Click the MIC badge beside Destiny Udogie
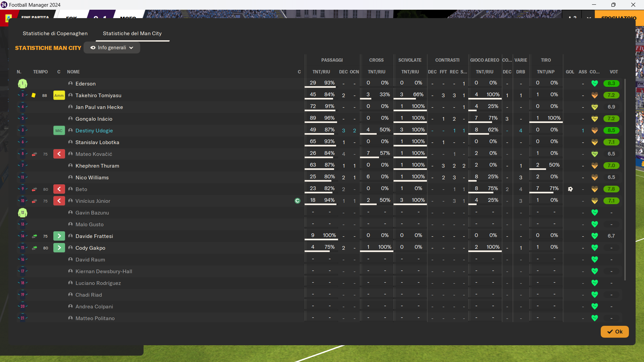Image resolution: width=644 pixels, height=362 pixels. (59, 131)
